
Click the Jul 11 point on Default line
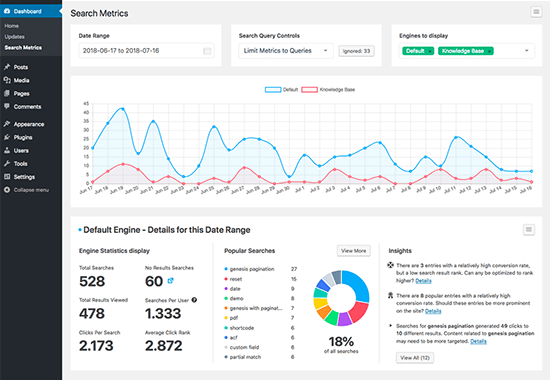pos(456,137)
